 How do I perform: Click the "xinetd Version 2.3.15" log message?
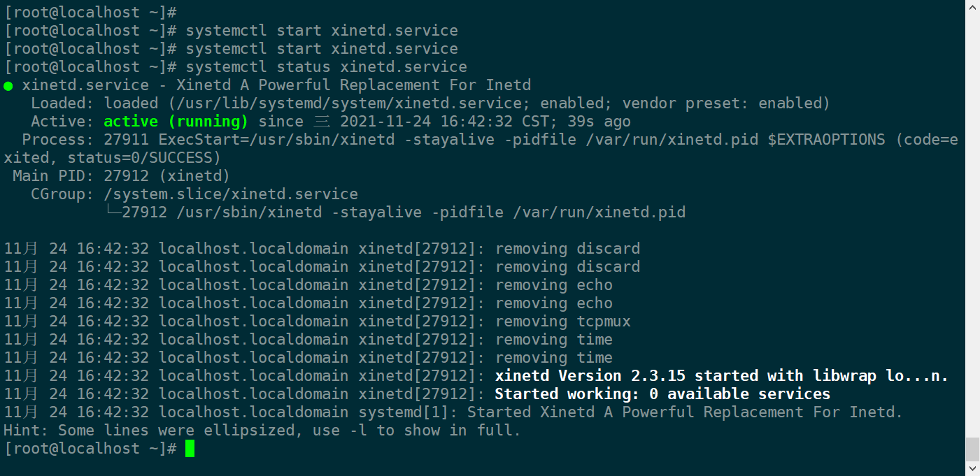coord(590,376)
